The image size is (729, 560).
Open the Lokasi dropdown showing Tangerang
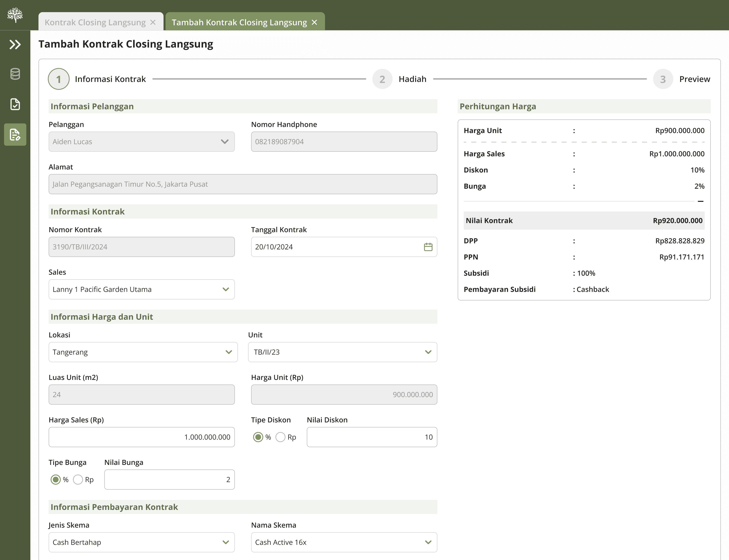(143, 352)
